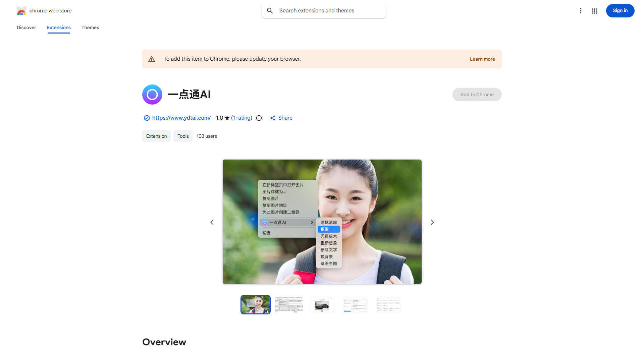644x362 pixels.
Task: Click the warning triangle in the banner
Action: [x=152, y=59]
